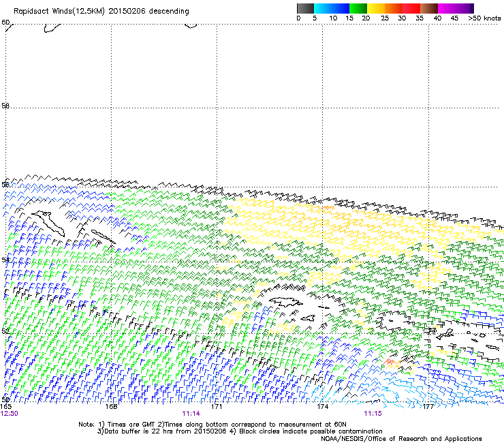This screenshot has width=504, height=443.
Task: Click the '45' legend scale label
Action: coord(454,18)
